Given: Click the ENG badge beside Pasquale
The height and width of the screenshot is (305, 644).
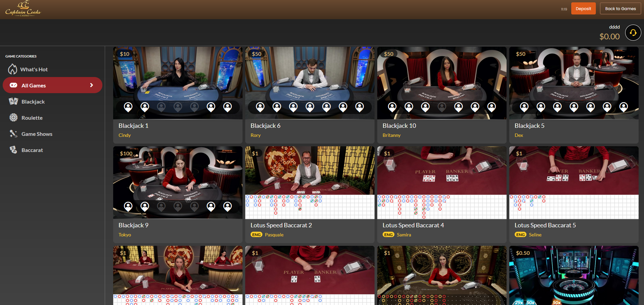Looking at the screenshot, I should point(256,235).
